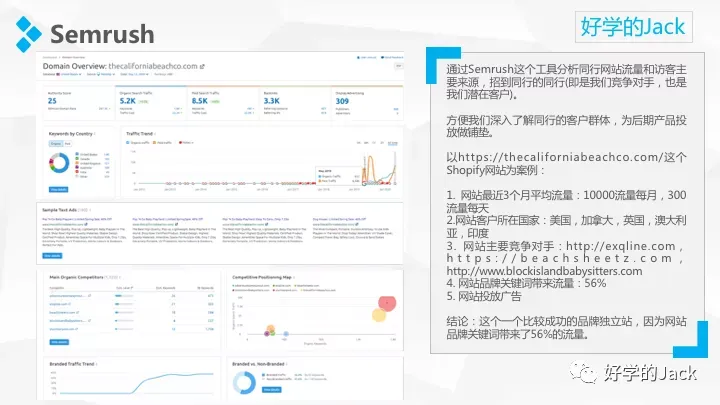The width and height of the screenshot is (720, 405).
Task: Select 1Y range in Traffic Trend
Action: click(x=374, y=143)
